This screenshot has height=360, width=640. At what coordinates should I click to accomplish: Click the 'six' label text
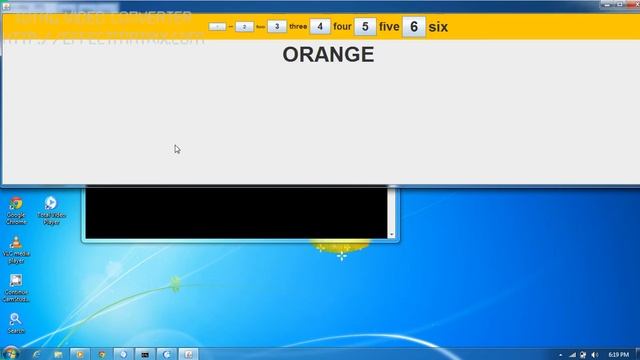(438, 27)
